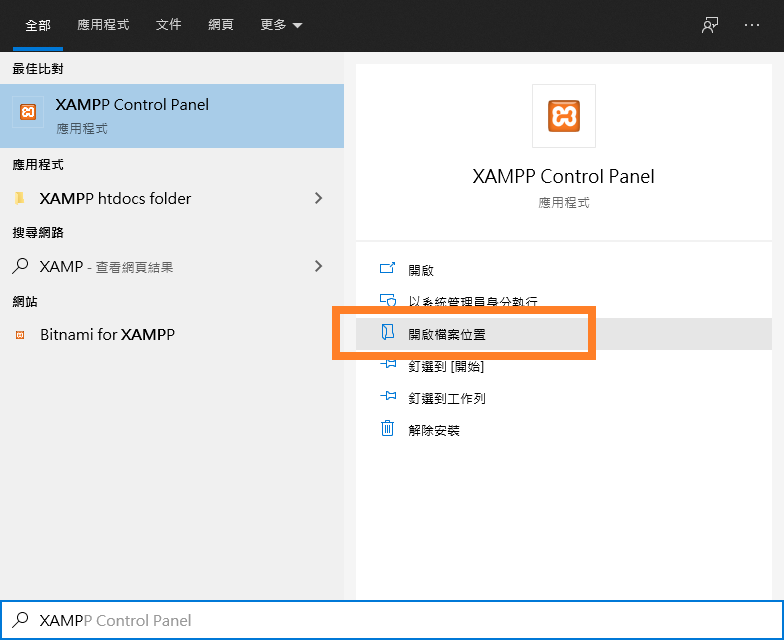Click large XAMPP logo in preview pane

(x=564, y=116)
